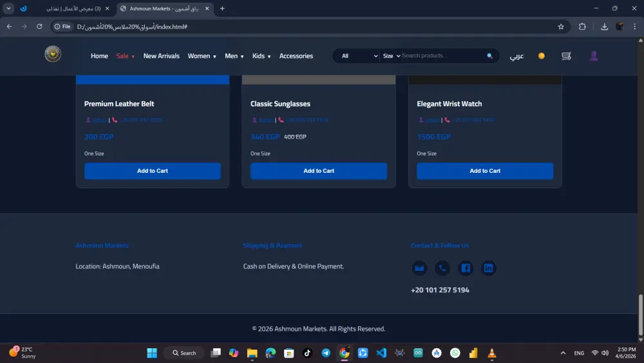Open the taskbar Search box
This screenshot has height=363, width=644.
(x=184, y=353)
